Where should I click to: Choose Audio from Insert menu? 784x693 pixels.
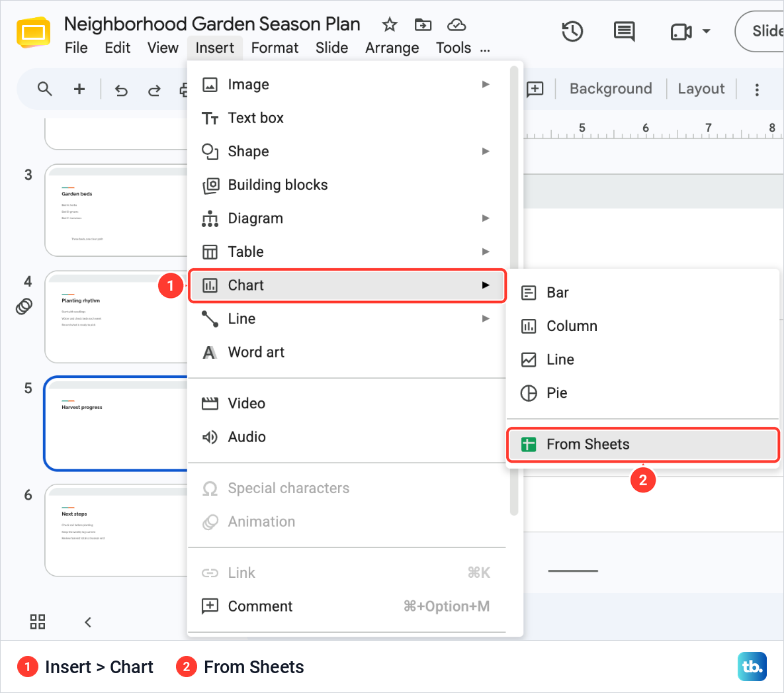(347, 437)
